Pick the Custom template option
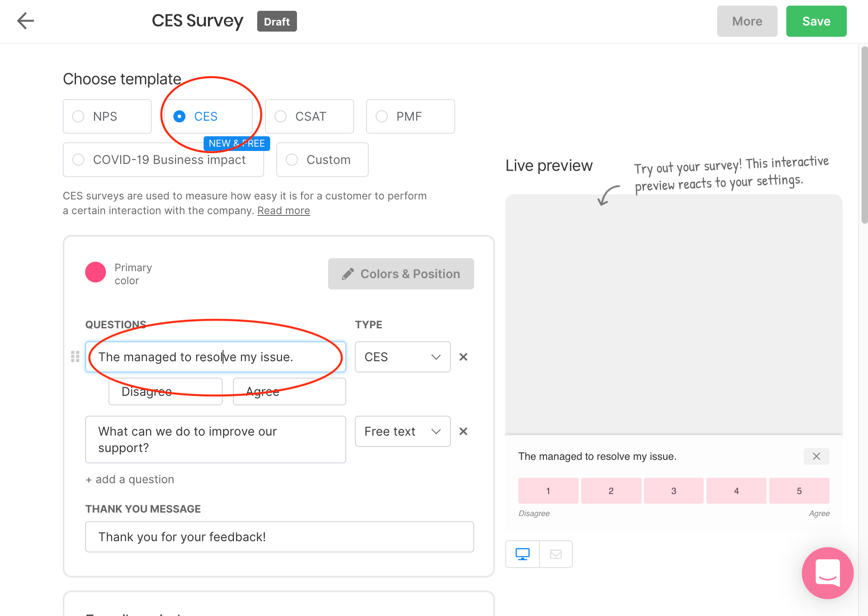The height and width of the screenshot is (616, 868). tap(322, 160)
